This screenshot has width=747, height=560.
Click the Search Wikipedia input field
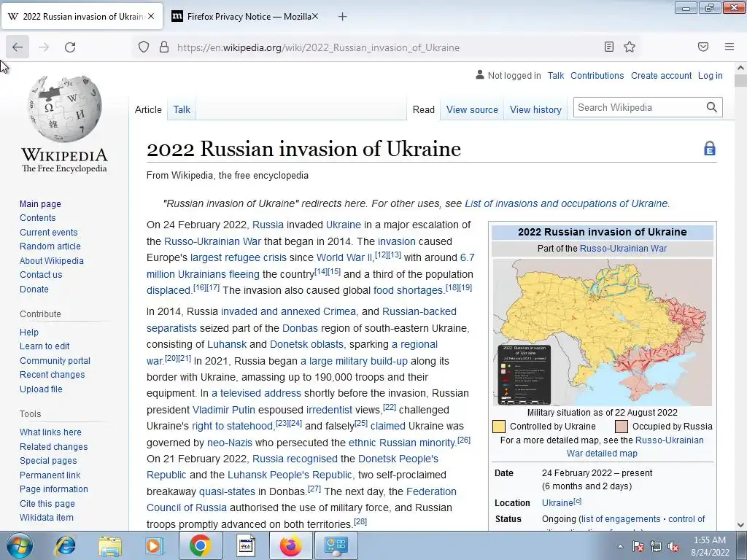(x=638, y=107)
